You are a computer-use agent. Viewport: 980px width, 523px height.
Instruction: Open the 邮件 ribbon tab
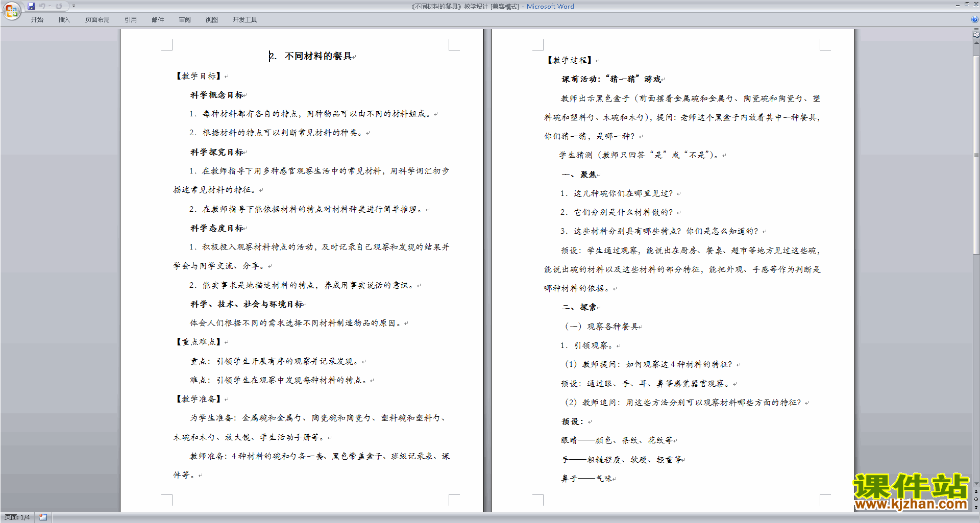[x=158, y=19]
